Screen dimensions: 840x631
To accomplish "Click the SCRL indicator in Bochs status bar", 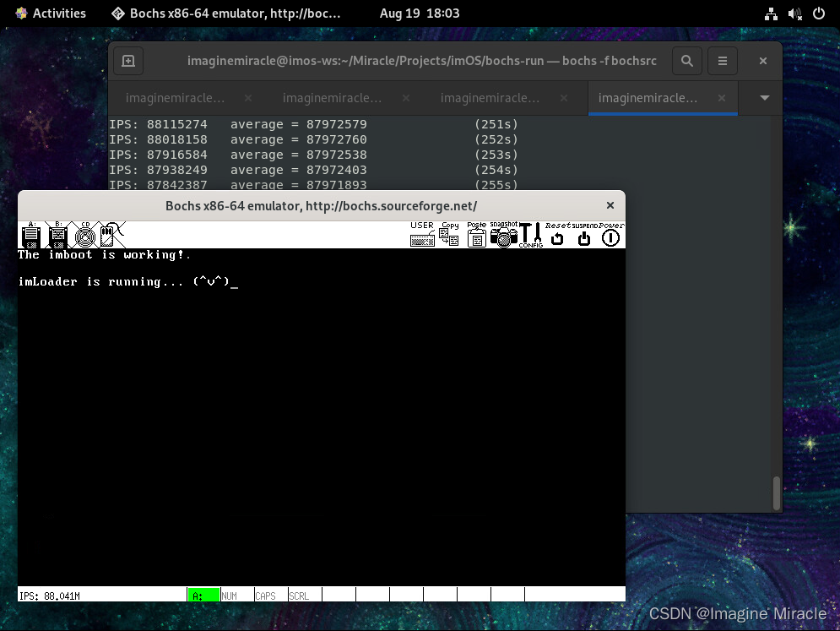I will 299,596.
